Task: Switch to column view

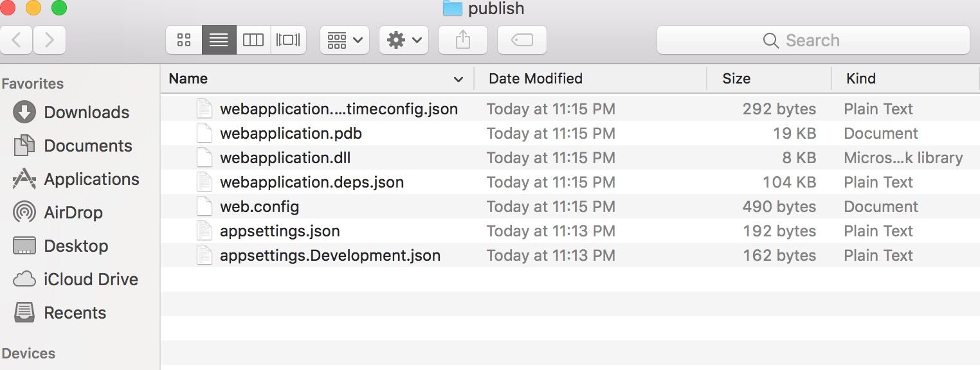Action: 253,39
